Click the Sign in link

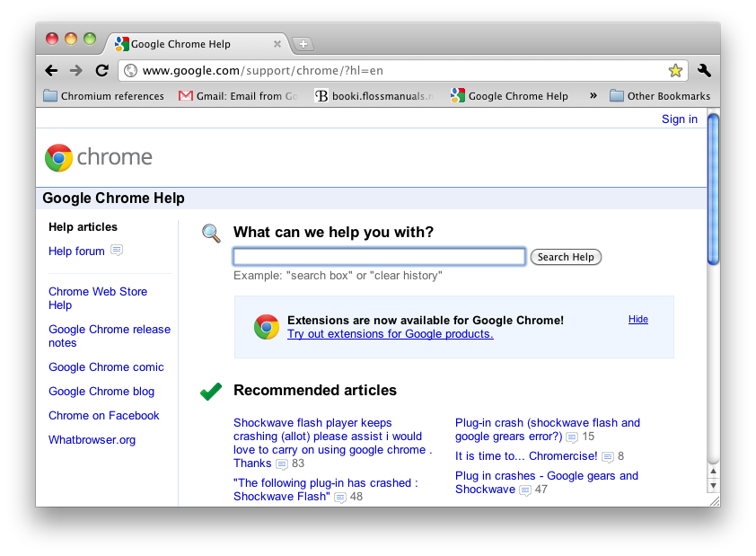[x=679, y=119]
